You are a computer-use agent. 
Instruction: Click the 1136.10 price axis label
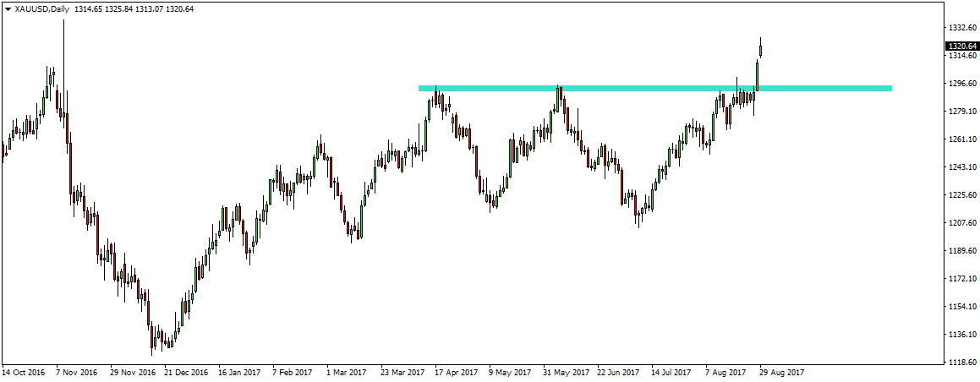[x=962, y=335]
